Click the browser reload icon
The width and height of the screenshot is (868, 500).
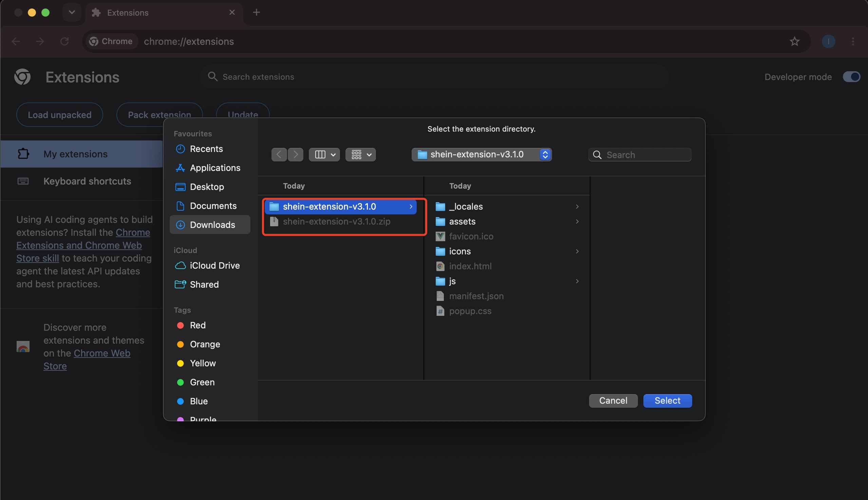[x=64, y=41]
